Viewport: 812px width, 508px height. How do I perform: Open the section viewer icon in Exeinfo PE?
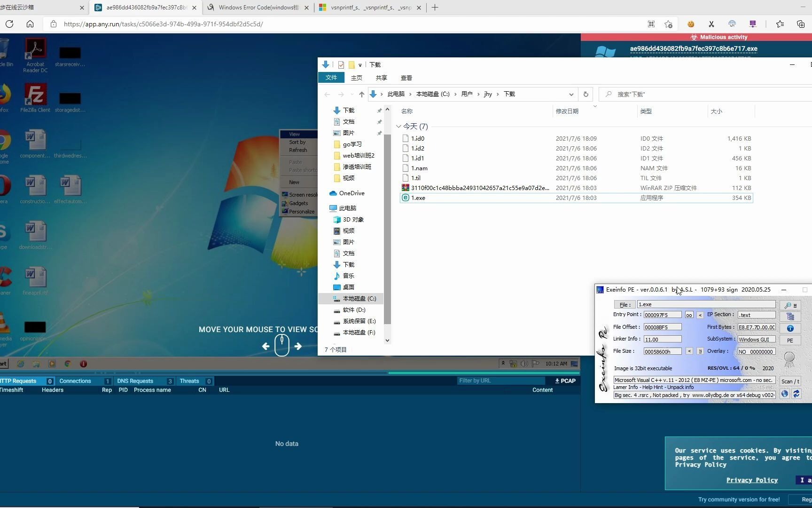tap(790, 317)
